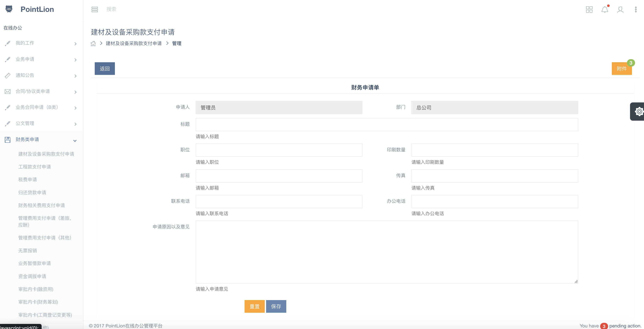644x329 pixels.
Task: Open 建材及设备采购款支付申请 submenu item
Action: click(x=46, y=154)
